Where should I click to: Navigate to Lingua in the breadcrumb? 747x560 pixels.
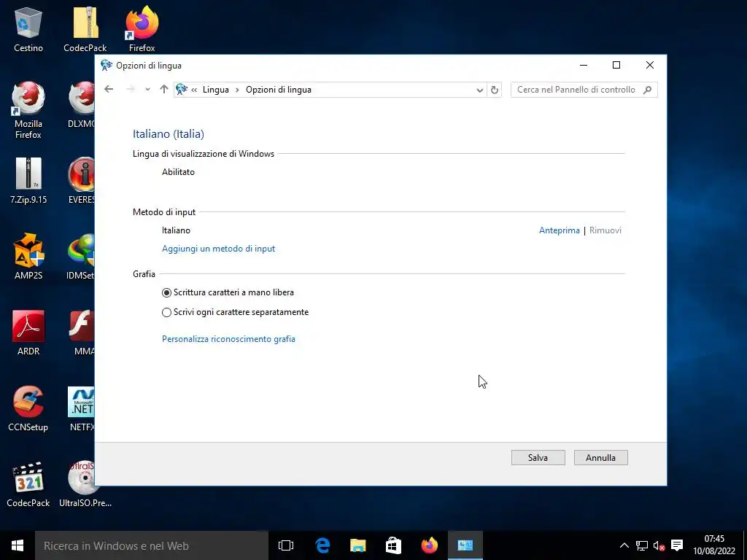(216, 90)
